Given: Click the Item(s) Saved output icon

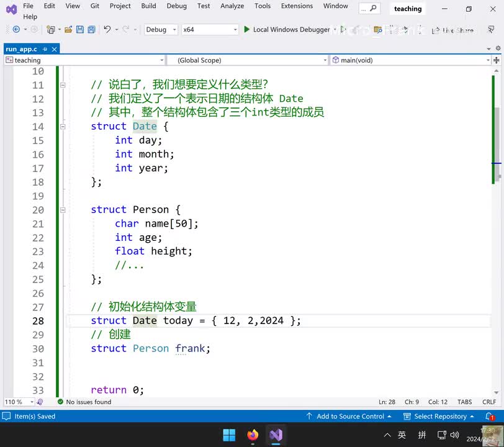Looking at the screenshot, I should click(6, 416).
